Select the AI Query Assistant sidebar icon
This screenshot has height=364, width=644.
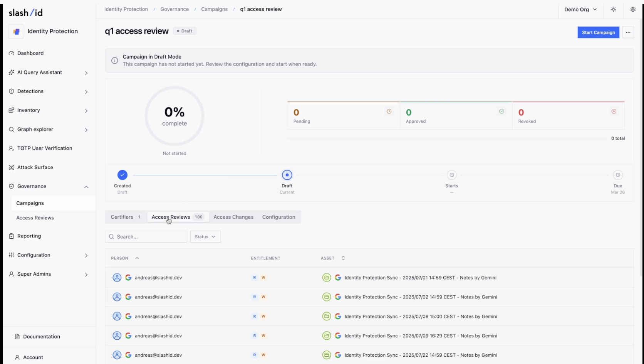(11, 72)
